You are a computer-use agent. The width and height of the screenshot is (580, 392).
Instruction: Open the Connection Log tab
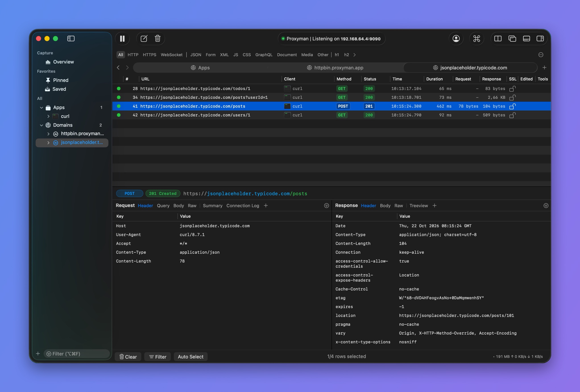242,206
